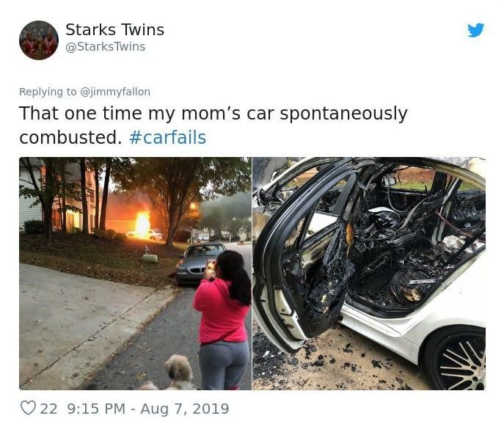
Task: Click the charred car door
Action: [x=304, y=254]
